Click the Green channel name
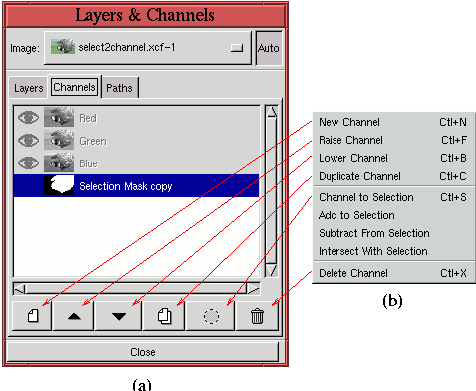Viewport: 476px width, 391px height. (x=93, y=141)
